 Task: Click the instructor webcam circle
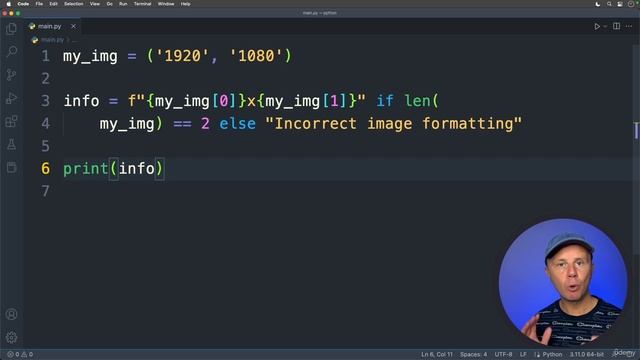pos(563,282)
